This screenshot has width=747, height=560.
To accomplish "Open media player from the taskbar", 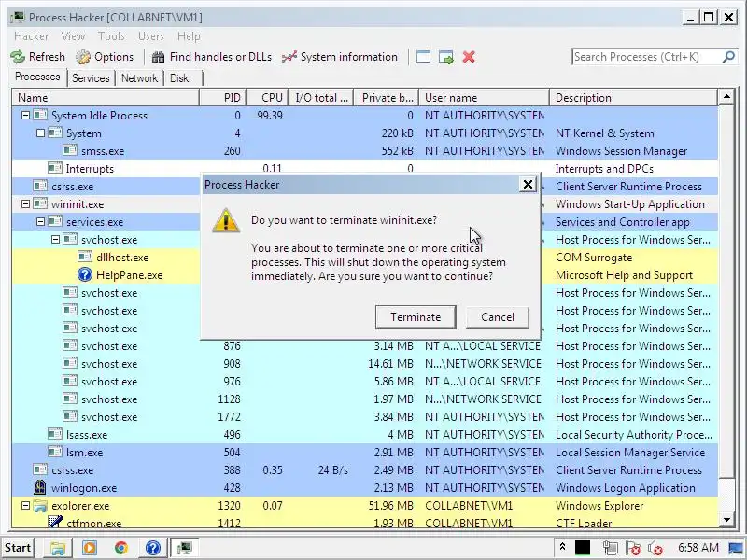I will pos(89,548).
